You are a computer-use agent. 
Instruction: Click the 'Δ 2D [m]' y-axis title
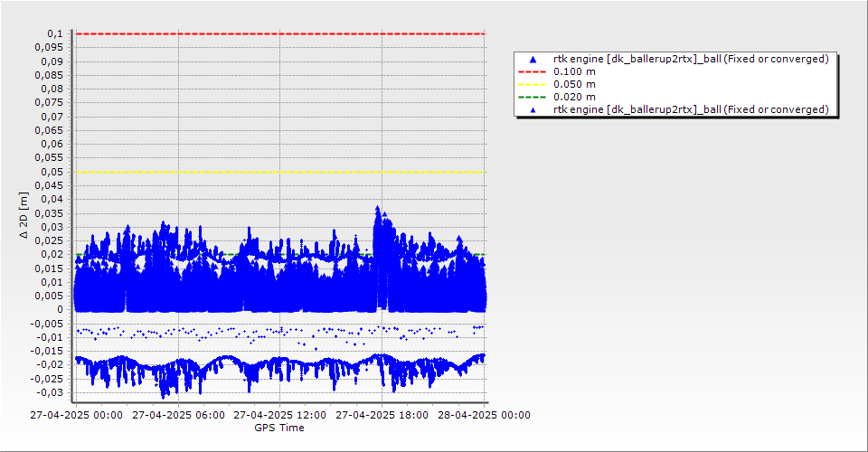pos(24,215)
